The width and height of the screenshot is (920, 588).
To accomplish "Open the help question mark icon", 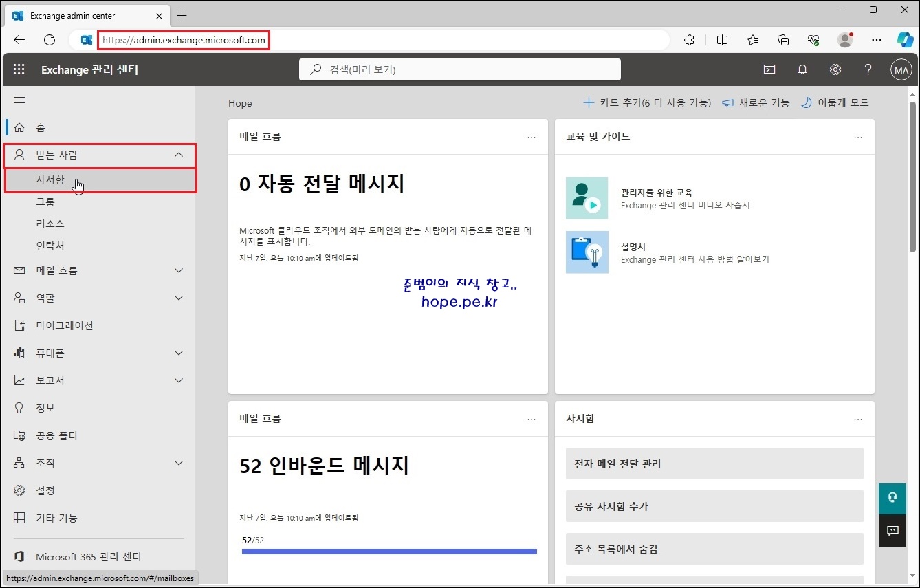I will [868, 69].
